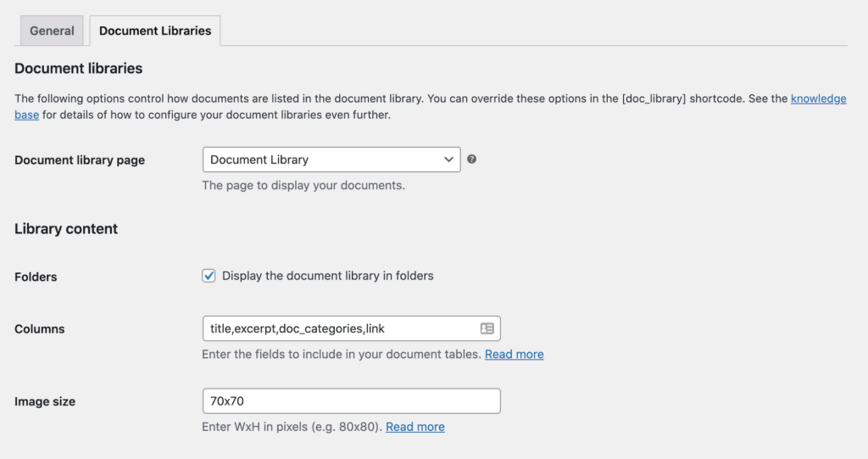Open the column picker icon in Columns field
The height and width of the screenshot is (459, 868).
point(487,328)
